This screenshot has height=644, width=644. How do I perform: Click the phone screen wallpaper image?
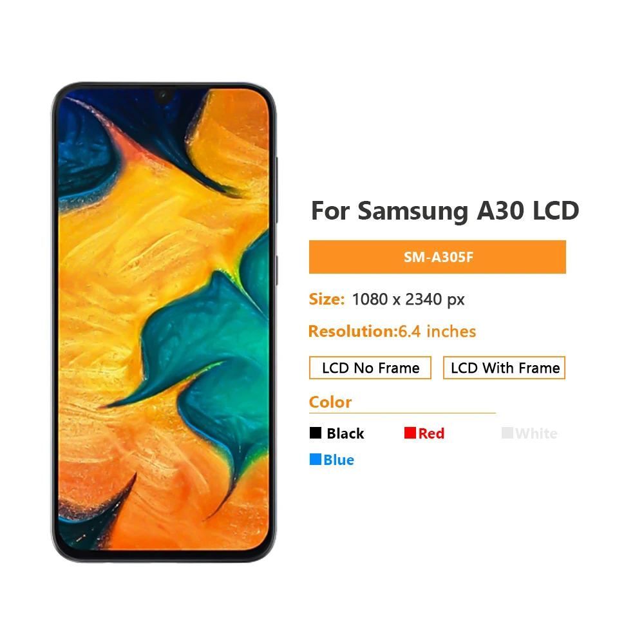coord(164,319)
